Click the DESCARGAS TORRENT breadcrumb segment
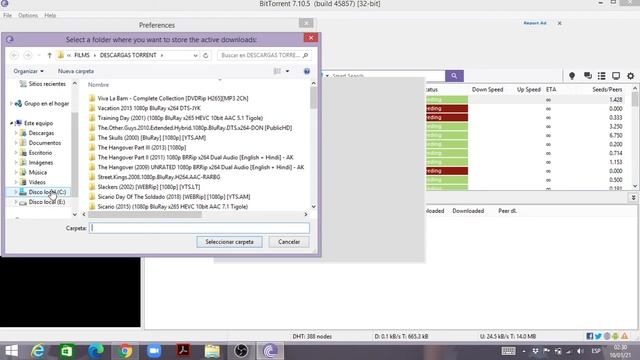 coord(128,55)
